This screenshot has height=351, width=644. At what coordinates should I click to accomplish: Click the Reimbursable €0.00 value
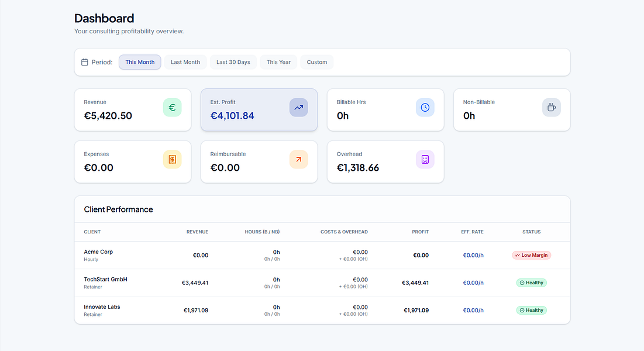pos(225,168)
